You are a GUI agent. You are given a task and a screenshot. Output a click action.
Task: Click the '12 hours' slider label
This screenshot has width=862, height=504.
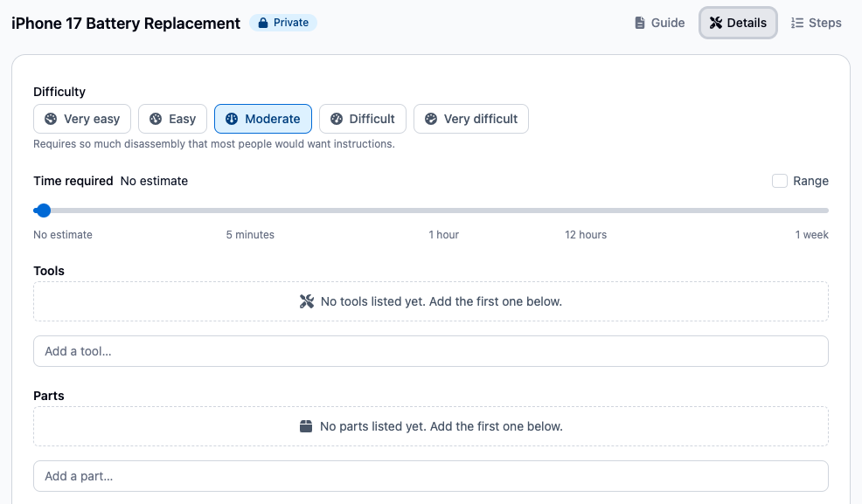[x=586, y=234]
